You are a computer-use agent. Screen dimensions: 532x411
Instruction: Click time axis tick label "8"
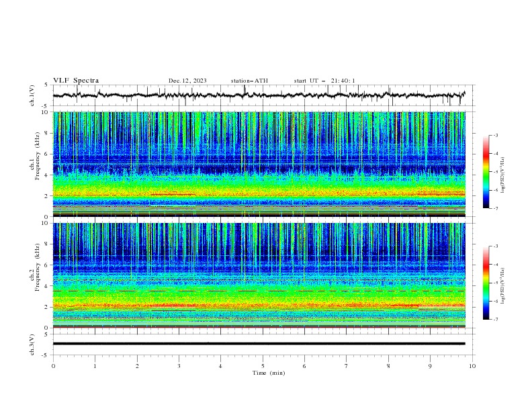[388, 366]
